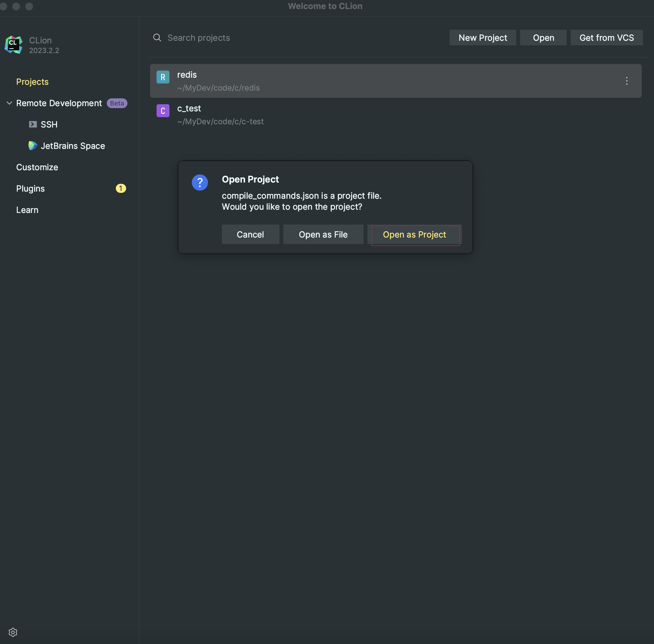Open the settings gear in the bottom corner
Image resolution: width=654 pixels, height=644 pixels.
13,632
